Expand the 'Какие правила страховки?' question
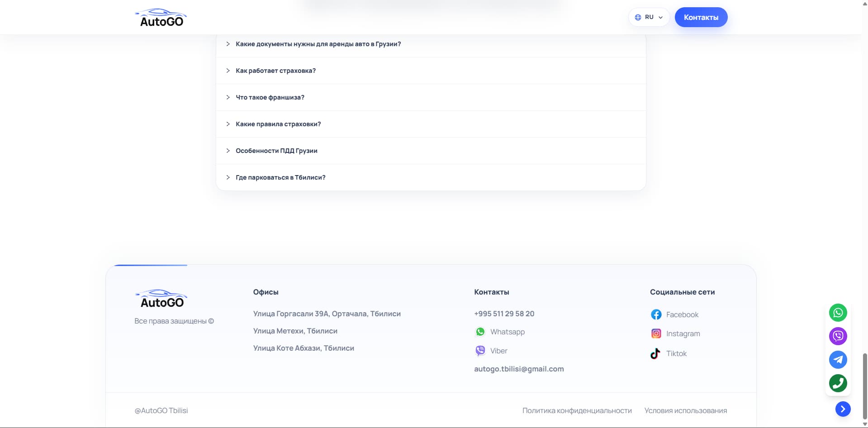Screen dimensions: 868x428 click(431, 124)
